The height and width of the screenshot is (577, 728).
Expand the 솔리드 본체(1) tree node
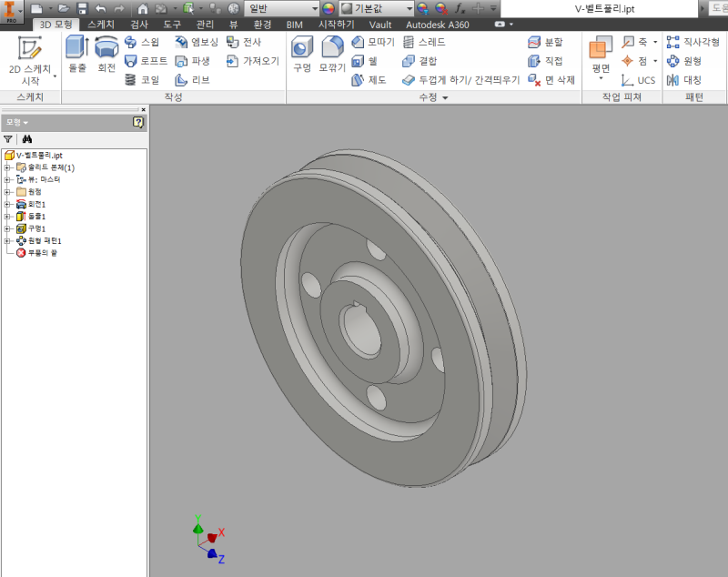(8, 167)
